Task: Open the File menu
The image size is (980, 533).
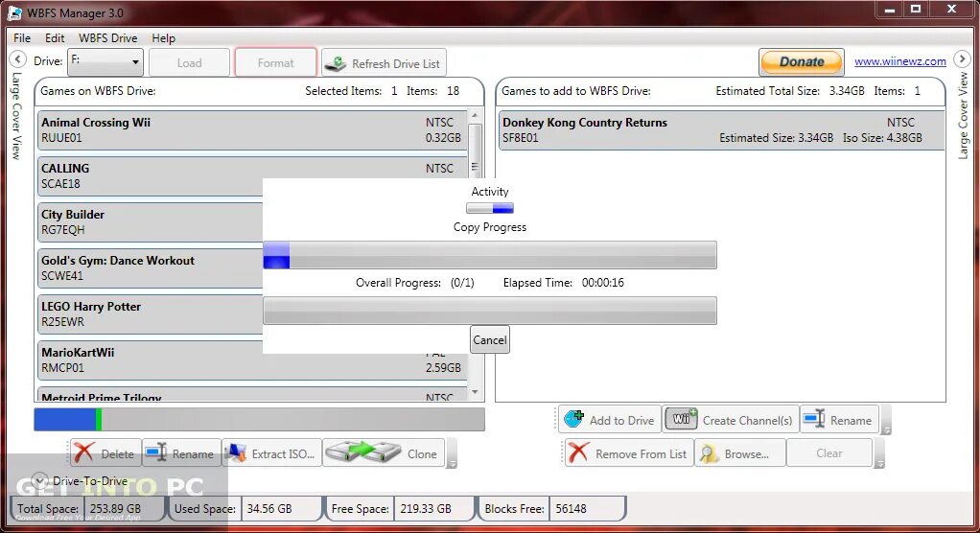Action: [22, 38]
